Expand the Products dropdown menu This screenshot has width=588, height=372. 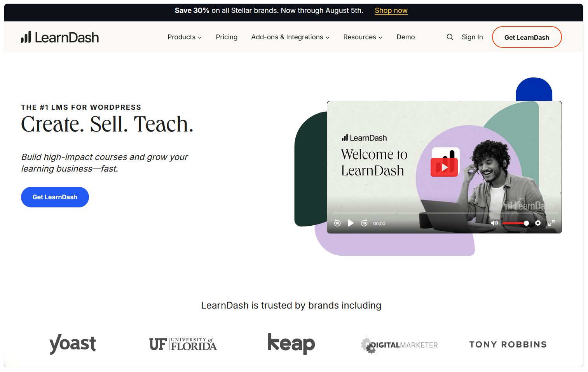tap(185, 37)
